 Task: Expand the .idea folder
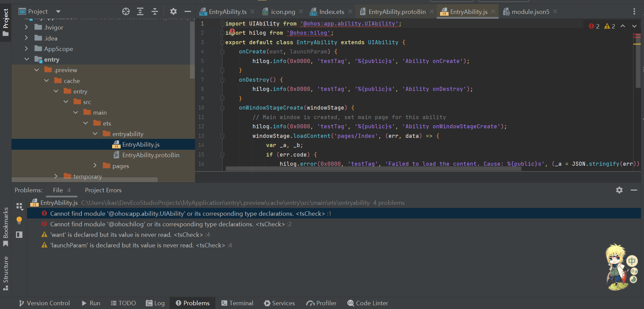point(27,38)
